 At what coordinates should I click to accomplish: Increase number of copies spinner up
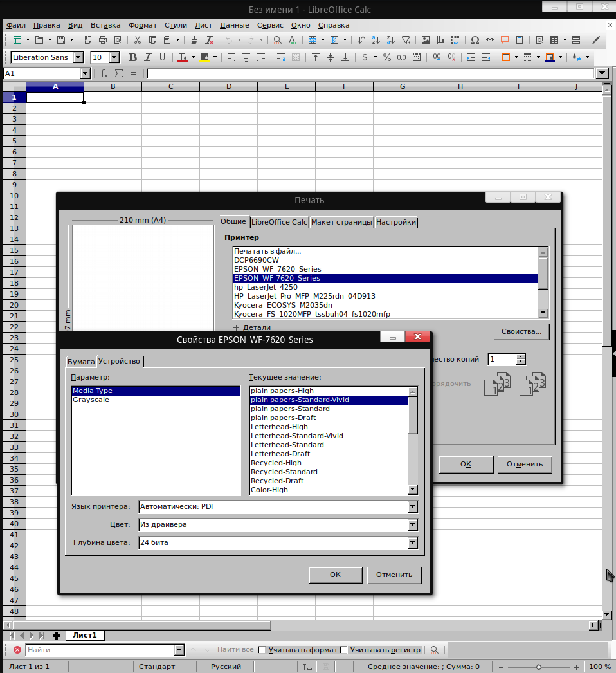(521, 356)
